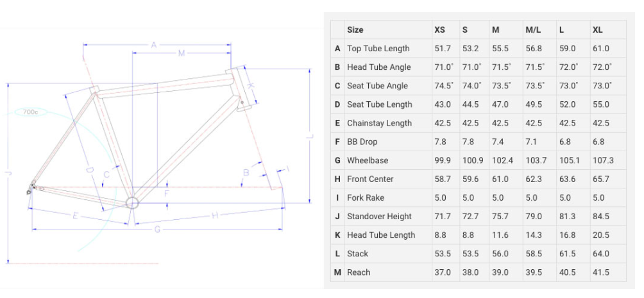Select the BB Drop row label

pyautogui.click(x=362, y=142)
